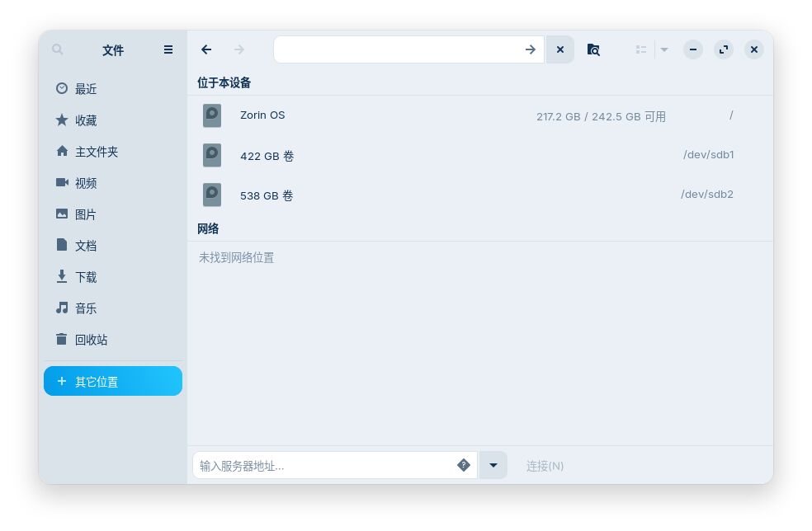Go to 主文件夹 home folder
The width and height of the screenshot is (812, 531).
[x=96, y=152]
